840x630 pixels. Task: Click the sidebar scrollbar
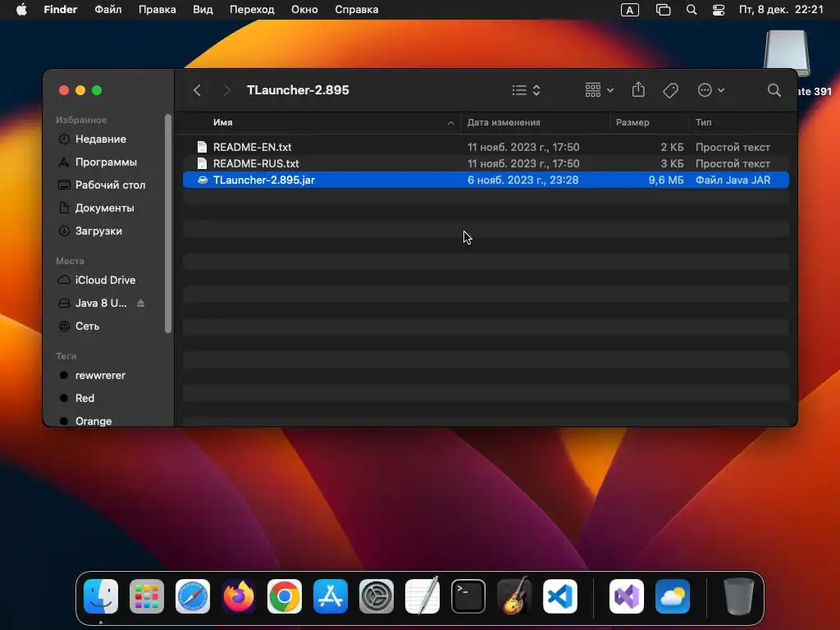(168, 223)
